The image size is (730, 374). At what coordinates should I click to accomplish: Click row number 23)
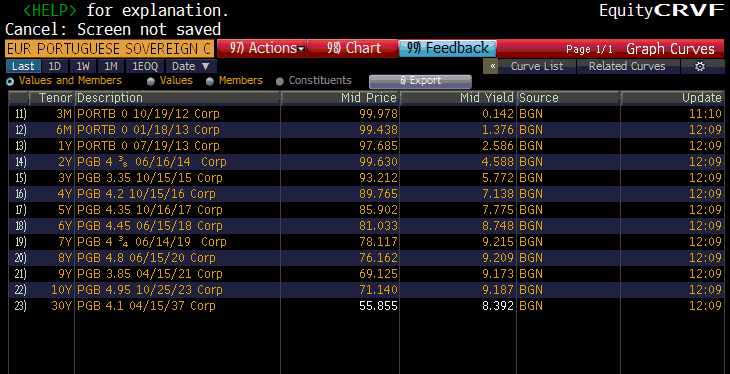click(x=20, y=306)
